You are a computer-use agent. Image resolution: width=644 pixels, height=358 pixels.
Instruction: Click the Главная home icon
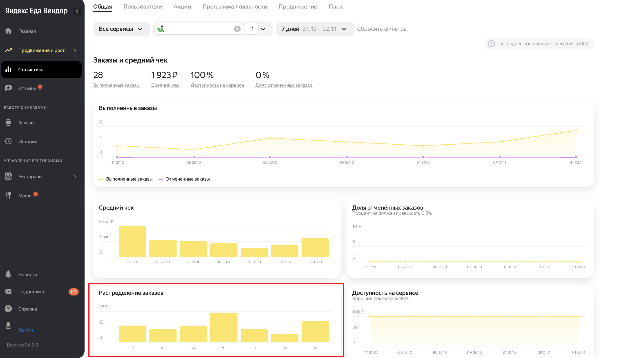8,31
